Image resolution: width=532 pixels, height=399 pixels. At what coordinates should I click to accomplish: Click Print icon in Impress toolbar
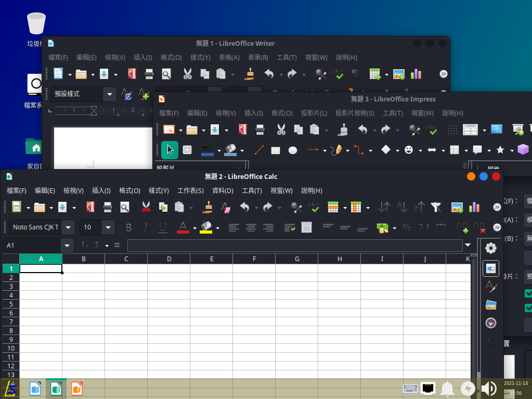pyautogui.click(x=260, y=130)
